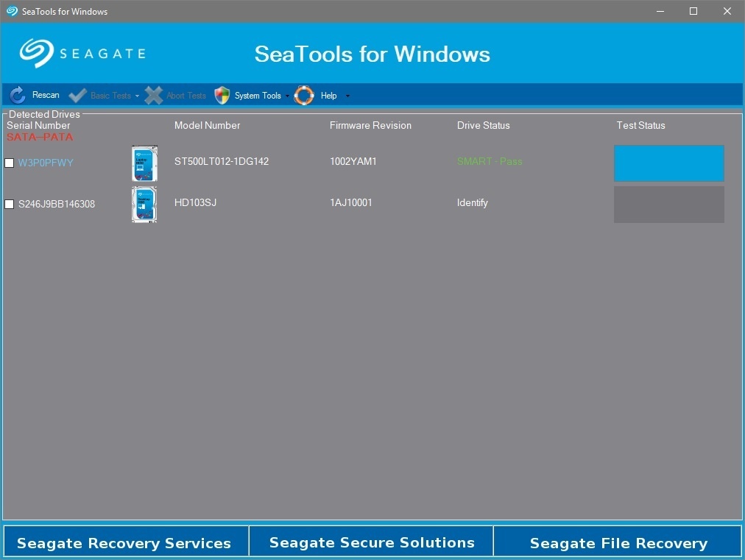Check the box for drive W3P0PFWY
745x560 pixels.
pyautogui.click(x=9, y=163)
